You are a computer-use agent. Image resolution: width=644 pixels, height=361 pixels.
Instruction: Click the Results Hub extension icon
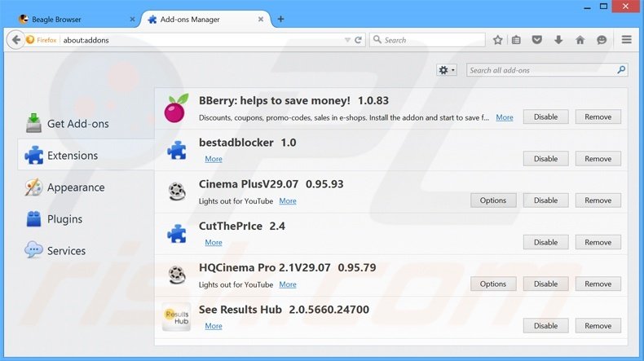click(x=176, y=317)
